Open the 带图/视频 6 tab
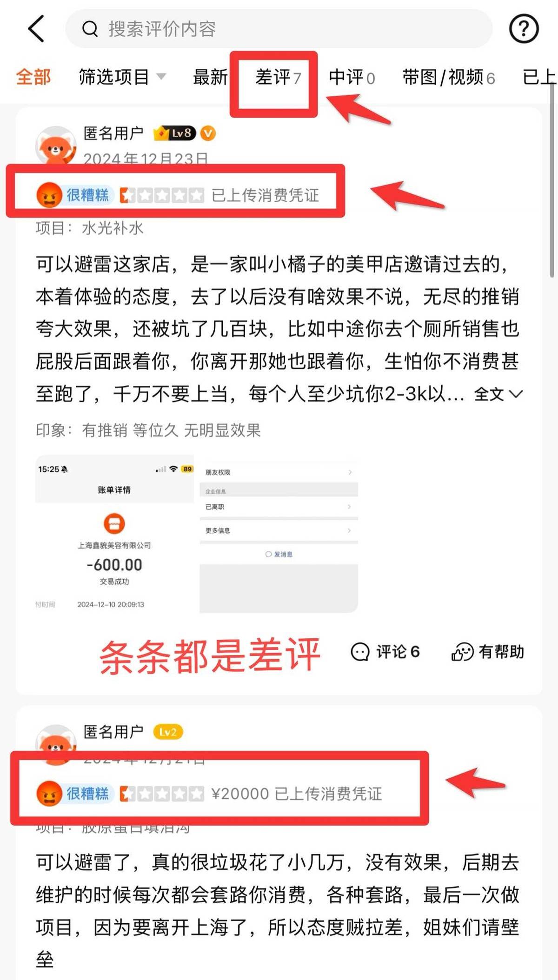This screenshot has width=558, height=980. 448,77
